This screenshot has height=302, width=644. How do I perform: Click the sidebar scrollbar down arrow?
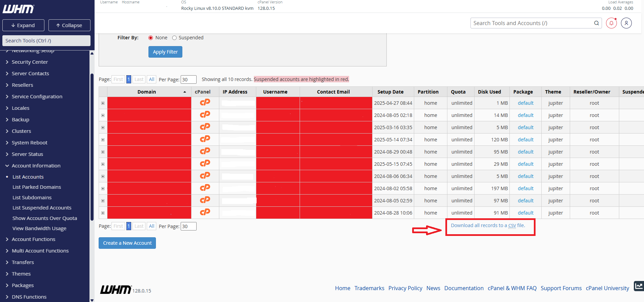coord(92,300)
